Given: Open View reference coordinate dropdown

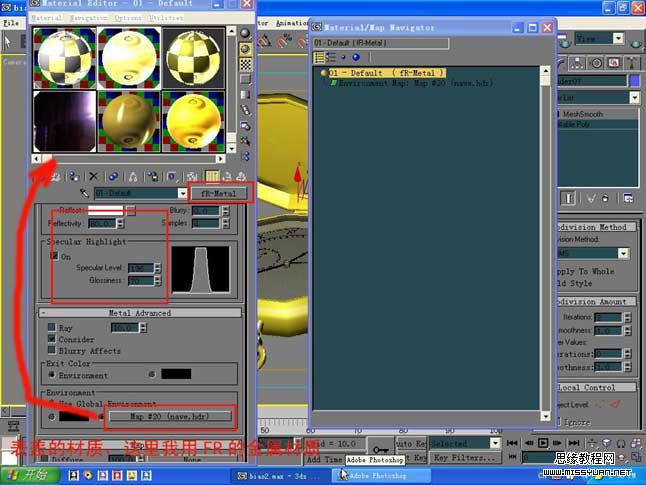Looking at the screenshot, I should click(618, 39).
